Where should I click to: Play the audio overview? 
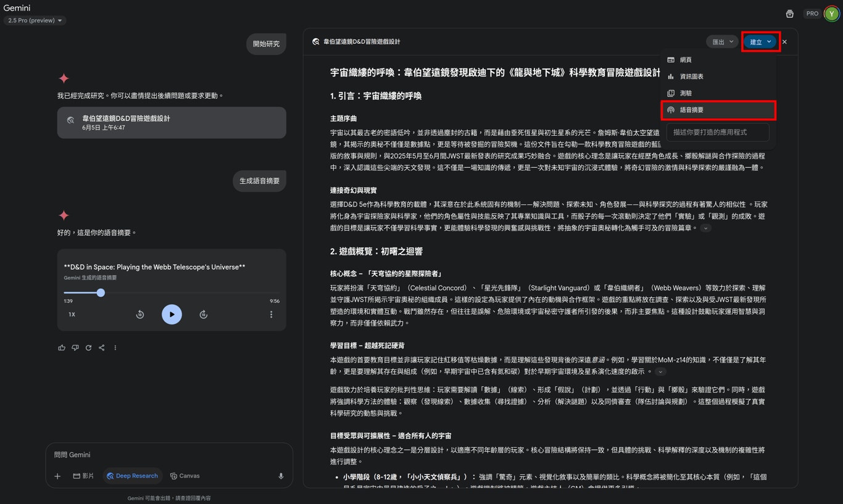(x=172, y=315)
